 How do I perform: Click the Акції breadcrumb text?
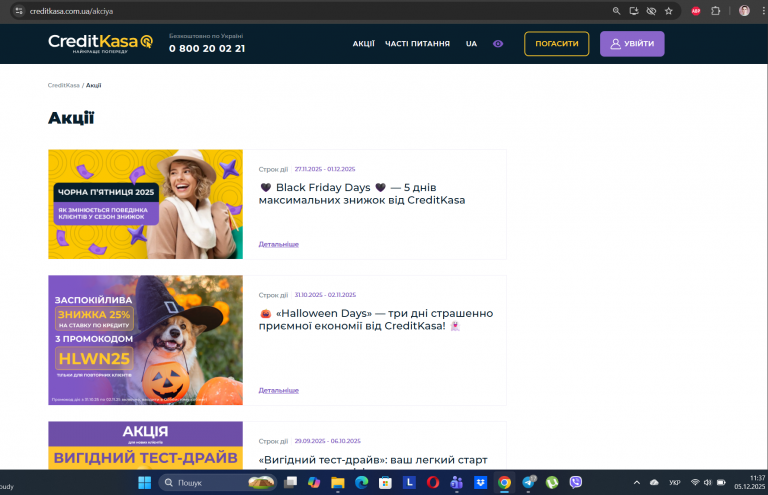tap(94, 85)
